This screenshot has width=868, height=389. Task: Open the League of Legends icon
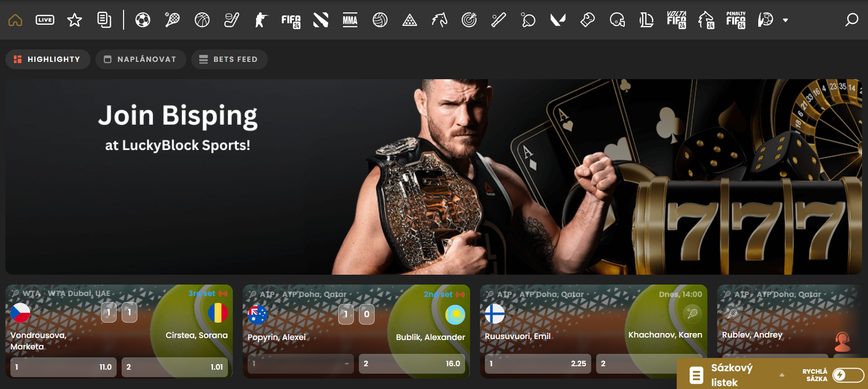click(x=647, y=20)
